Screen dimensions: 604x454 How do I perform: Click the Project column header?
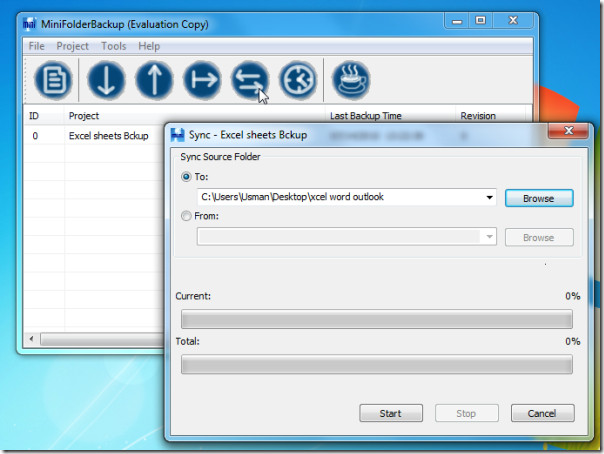pyautogui.click(x=194, y=116)
